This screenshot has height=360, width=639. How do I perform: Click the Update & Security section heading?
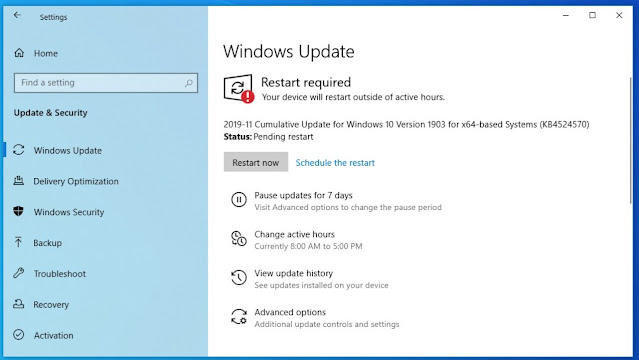coord(51,113)
